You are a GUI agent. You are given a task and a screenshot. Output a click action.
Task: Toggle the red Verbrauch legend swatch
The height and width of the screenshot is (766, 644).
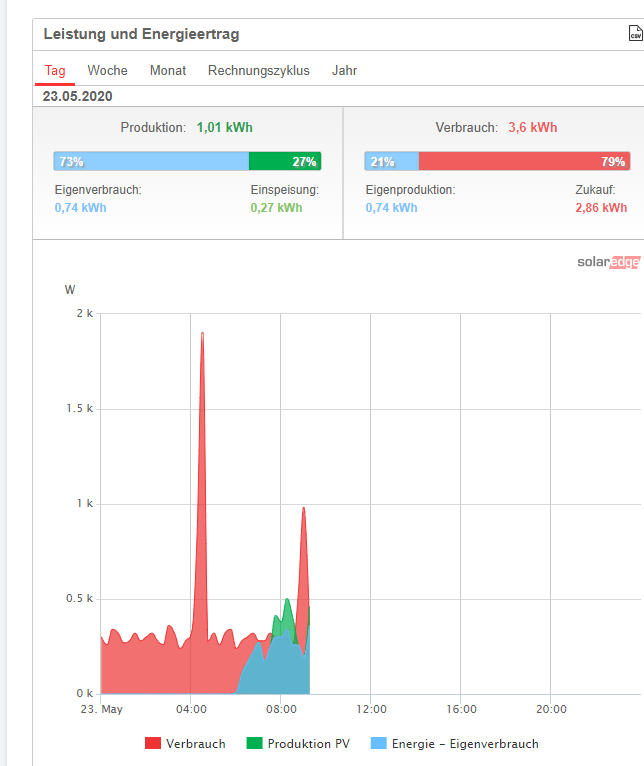click(x=153, y=744)
